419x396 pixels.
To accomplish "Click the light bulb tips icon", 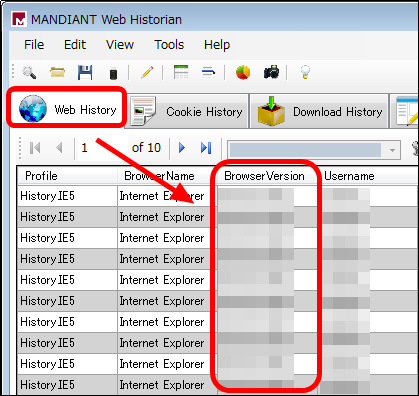I will pos(305,72).
